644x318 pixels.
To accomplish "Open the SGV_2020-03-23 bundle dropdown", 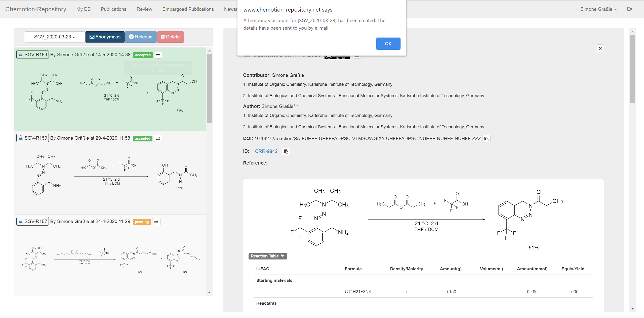I will (x=55, y=37).
